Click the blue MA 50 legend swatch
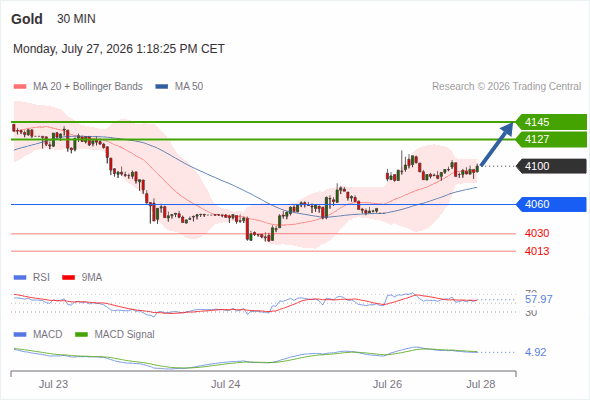This screenshot has height=400, width=590. pos(161,87)
